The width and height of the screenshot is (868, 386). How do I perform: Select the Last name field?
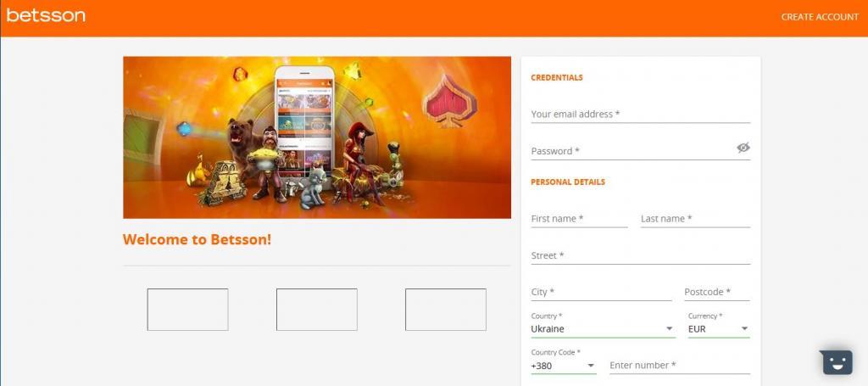click(x=695, y=219)
